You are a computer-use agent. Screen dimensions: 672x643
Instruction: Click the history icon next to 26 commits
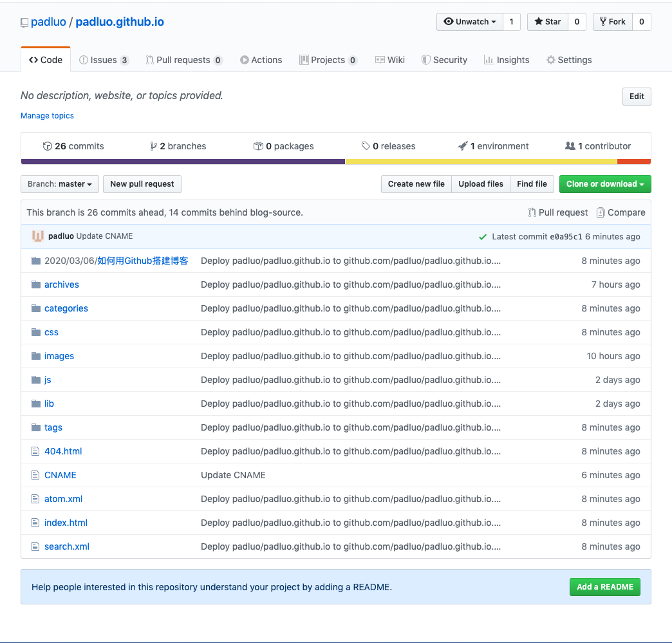click(x=47, y=146)
